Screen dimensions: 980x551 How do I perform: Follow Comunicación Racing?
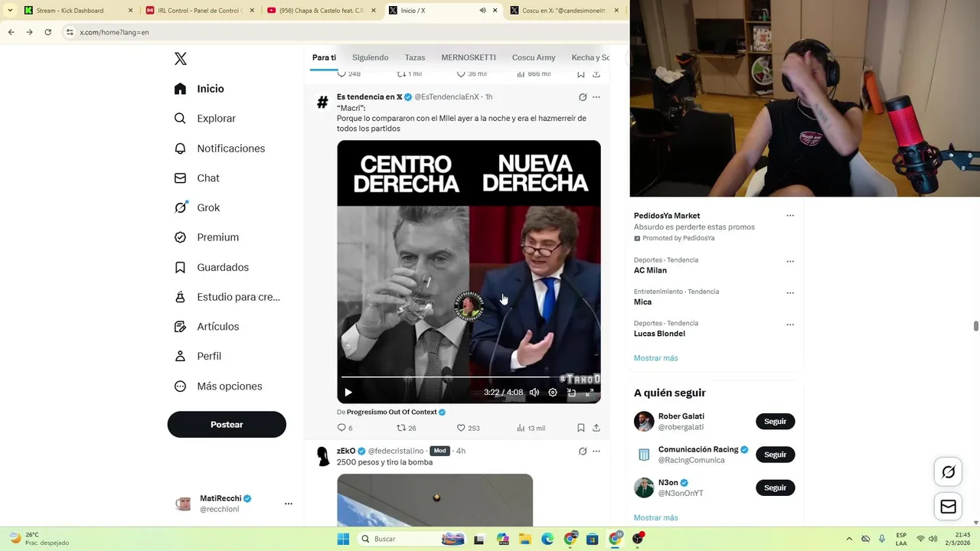coord(775,455)
